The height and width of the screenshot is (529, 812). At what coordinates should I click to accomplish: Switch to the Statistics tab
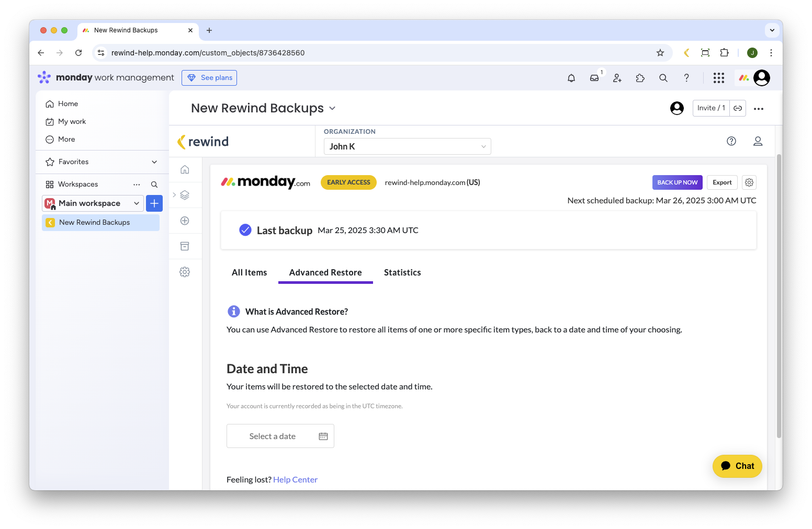point(402,273)
